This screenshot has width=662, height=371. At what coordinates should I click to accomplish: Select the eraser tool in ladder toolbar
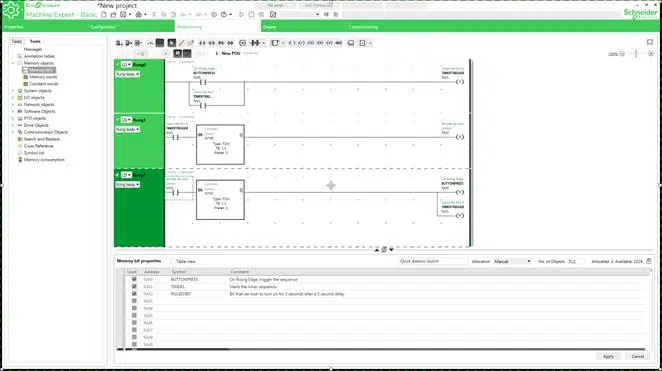(x=190, y=43)
